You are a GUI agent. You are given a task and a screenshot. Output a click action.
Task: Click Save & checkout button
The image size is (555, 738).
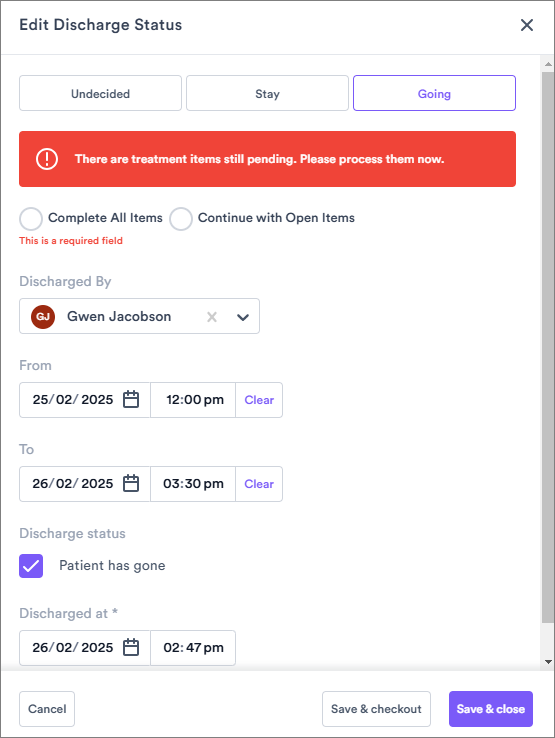pyautogui.click(x=376, y=709)
